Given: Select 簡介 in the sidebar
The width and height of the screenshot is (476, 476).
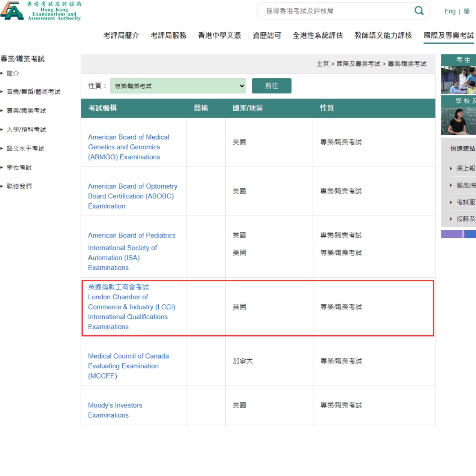Looking at the screenshot, I should (x=13, y=73).
